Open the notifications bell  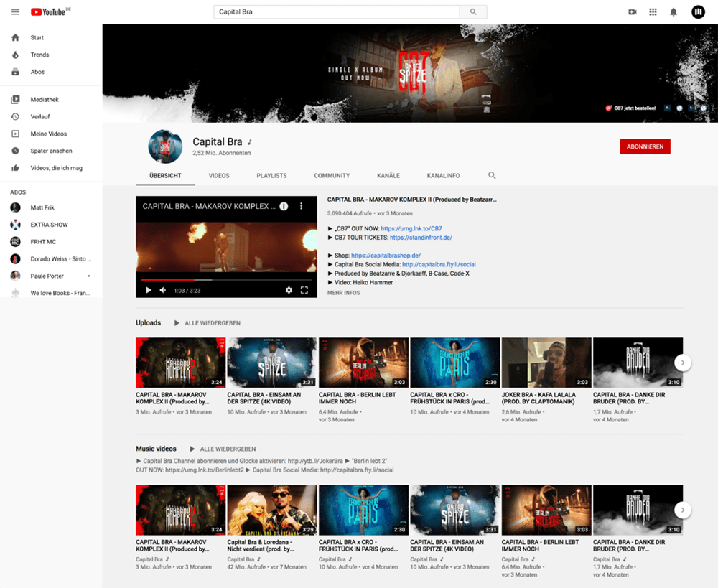(673, 12)
